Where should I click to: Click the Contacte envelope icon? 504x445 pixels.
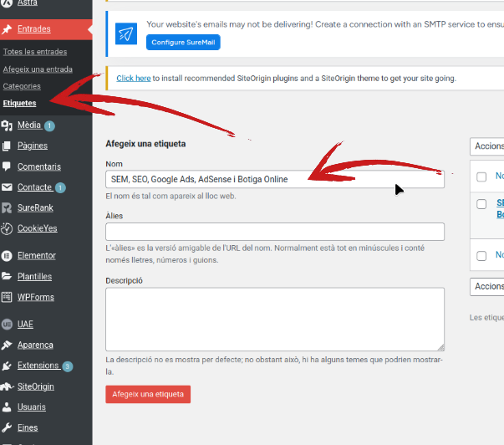[x=8, y=187]
